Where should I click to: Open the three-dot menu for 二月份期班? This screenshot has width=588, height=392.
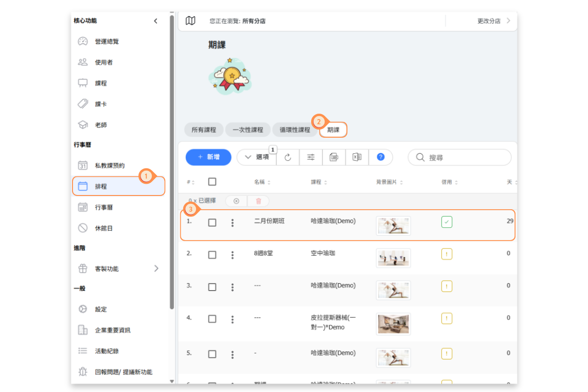(232, 223)
